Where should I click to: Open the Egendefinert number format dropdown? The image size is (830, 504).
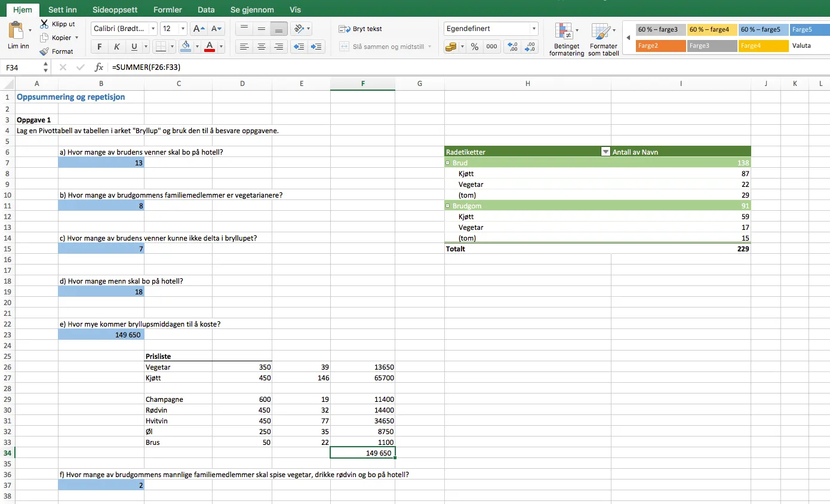click(x=534, y=29)
